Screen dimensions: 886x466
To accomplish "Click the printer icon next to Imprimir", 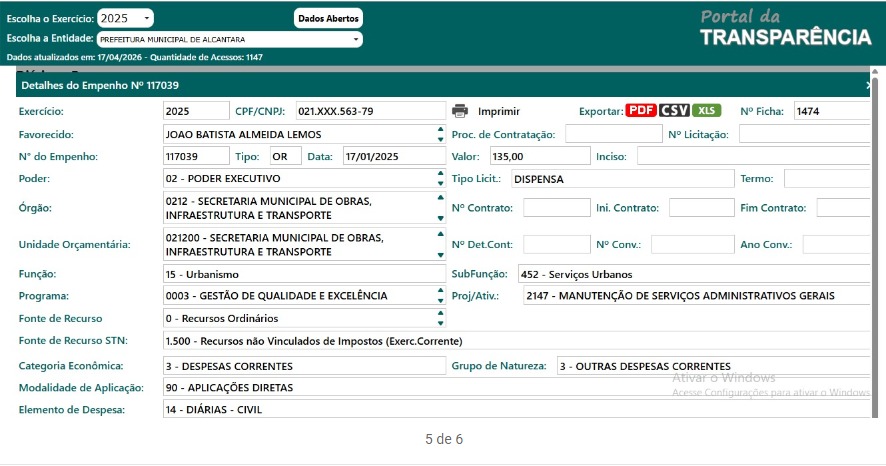I will (x=460, y=111).
